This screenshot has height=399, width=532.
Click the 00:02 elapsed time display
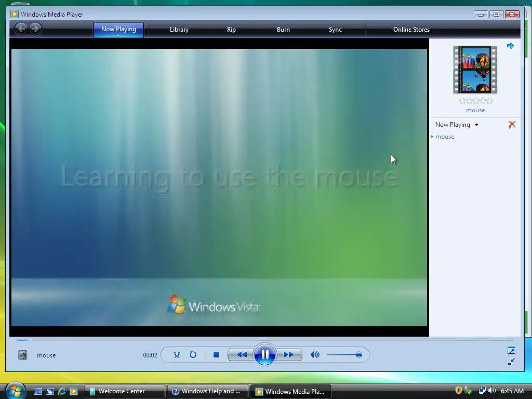150,355
